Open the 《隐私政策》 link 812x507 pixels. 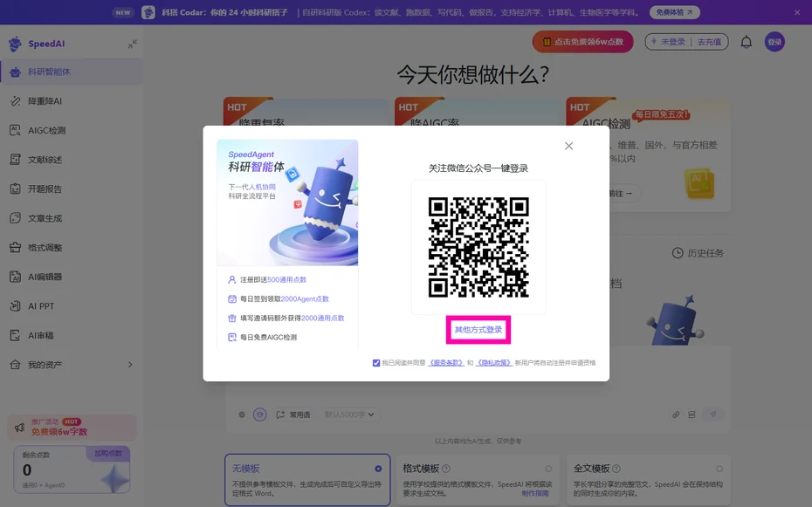point(494,363)
